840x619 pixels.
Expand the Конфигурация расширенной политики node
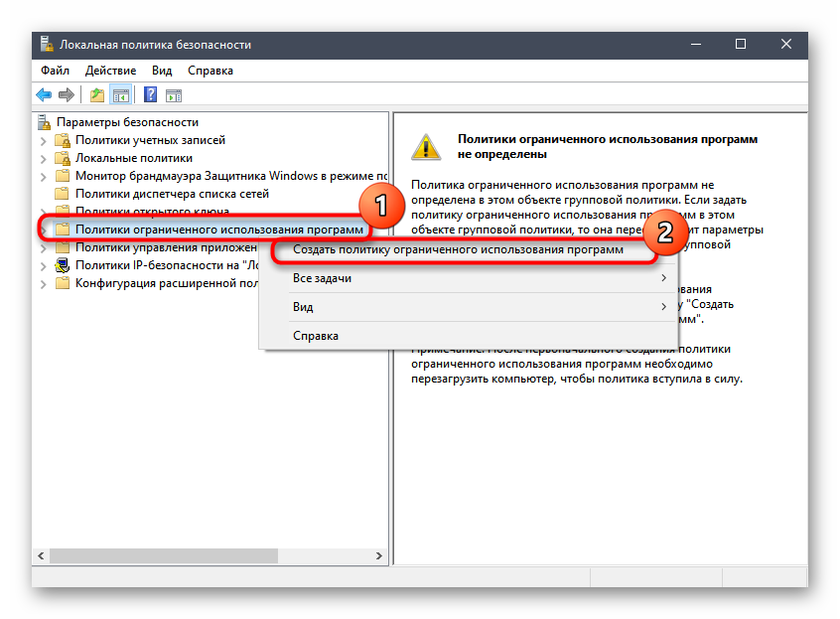43,283
